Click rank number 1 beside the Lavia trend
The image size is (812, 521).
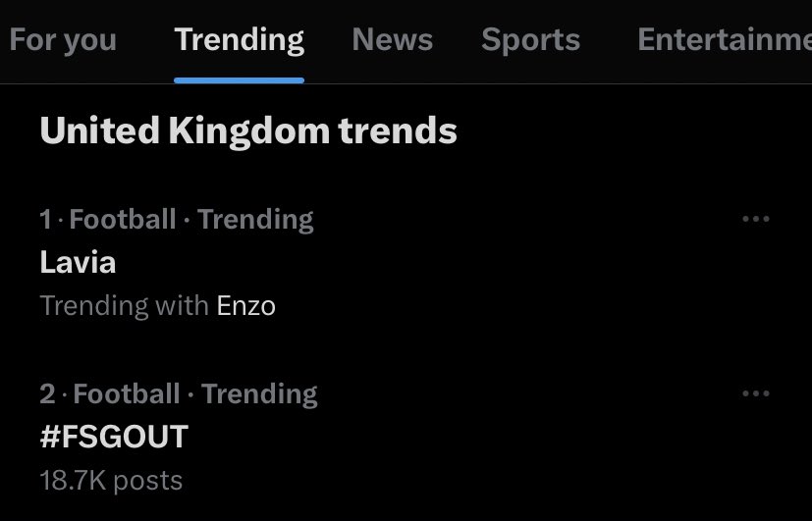pos(45,220)
